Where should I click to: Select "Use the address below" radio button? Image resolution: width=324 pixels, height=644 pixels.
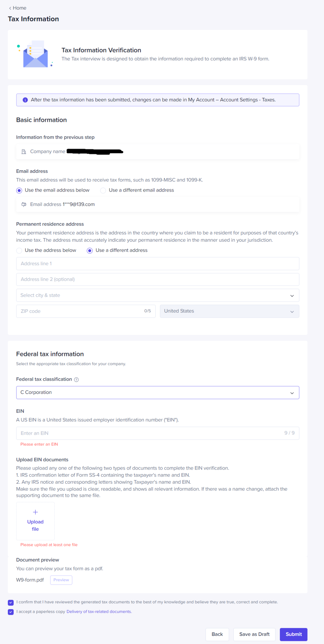[19, 250]
